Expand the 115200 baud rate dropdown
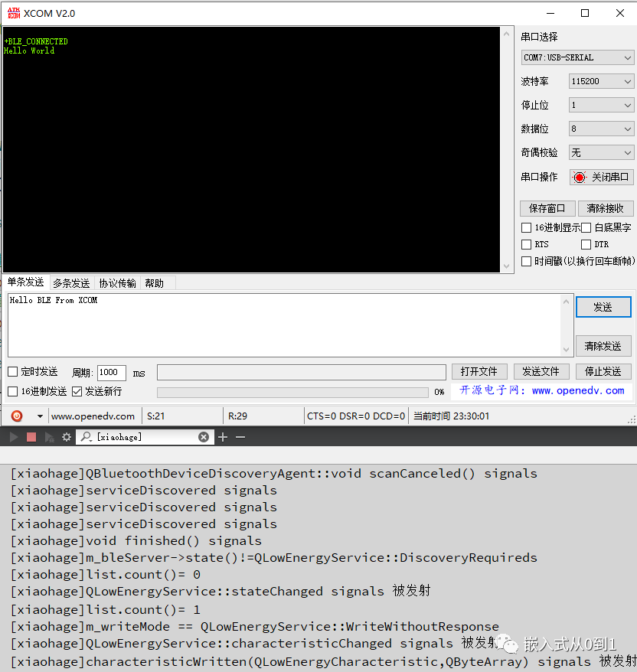Viewport: 637px width, 672px height. pyautogui.click(x=601, y=81)
